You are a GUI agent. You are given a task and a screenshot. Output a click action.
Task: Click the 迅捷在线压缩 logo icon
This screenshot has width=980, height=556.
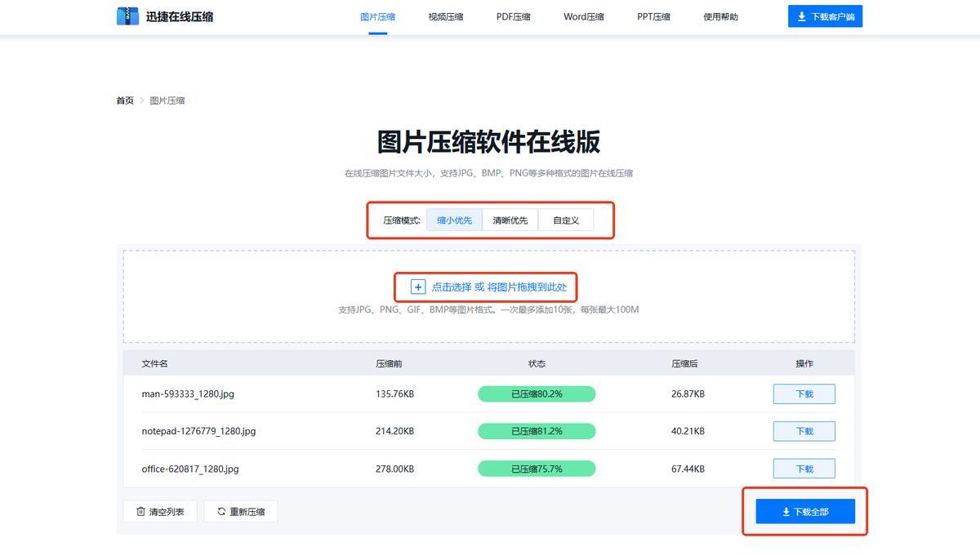pos(127,16)
